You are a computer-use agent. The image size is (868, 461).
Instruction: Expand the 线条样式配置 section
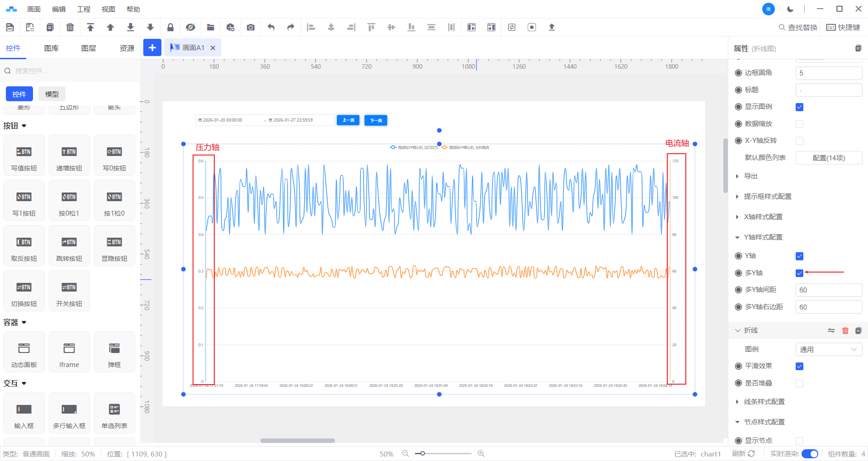pyautogui.click(x=764, y=402)
